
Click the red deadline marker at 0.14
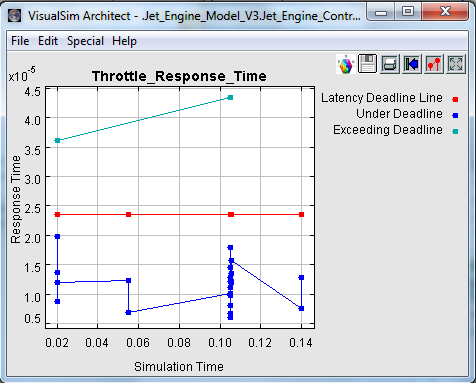(x=302, y=214)
